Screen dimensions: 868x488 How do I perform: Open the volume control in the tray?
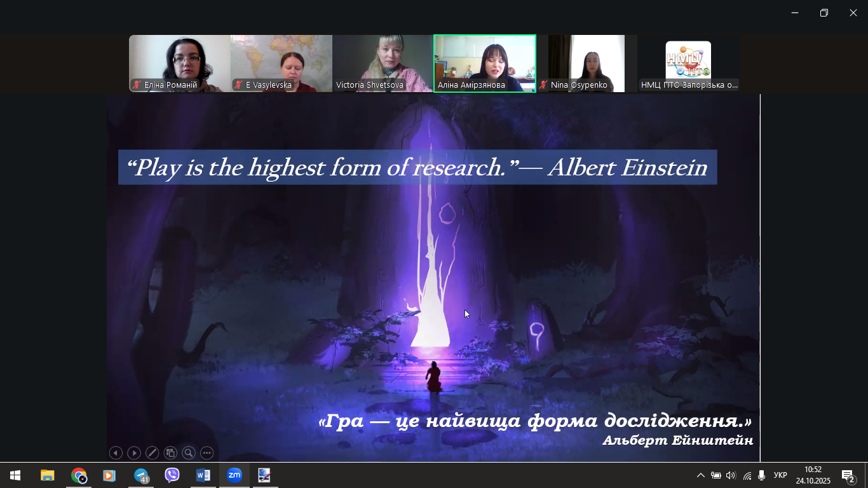(731, 475)
